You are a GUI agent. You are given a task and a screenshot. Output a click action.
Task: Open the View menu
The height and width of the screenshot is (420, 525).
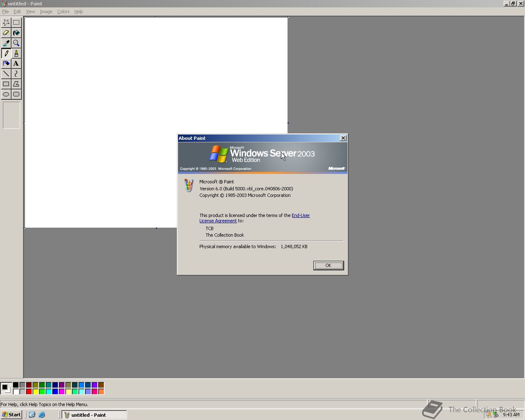point(30,11)
